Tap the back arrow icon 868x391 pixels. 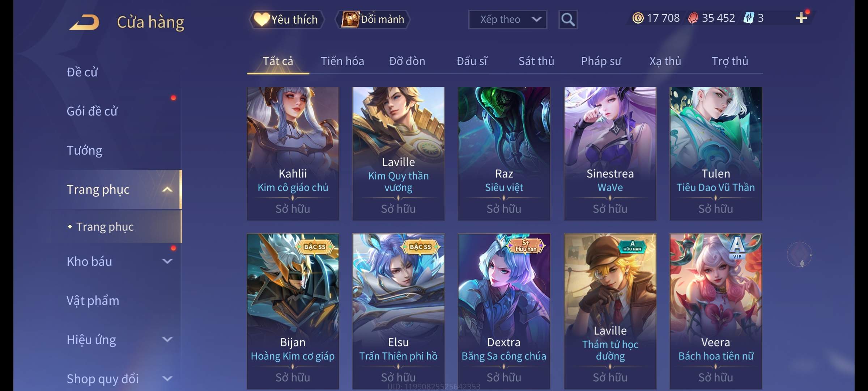pos(84,22)
